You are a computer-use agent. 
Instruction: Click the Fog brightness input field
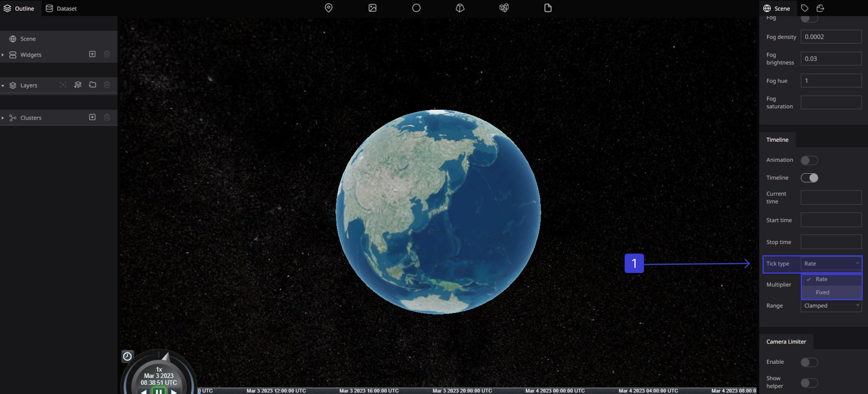pyautogui.click(x=831, y=59)
